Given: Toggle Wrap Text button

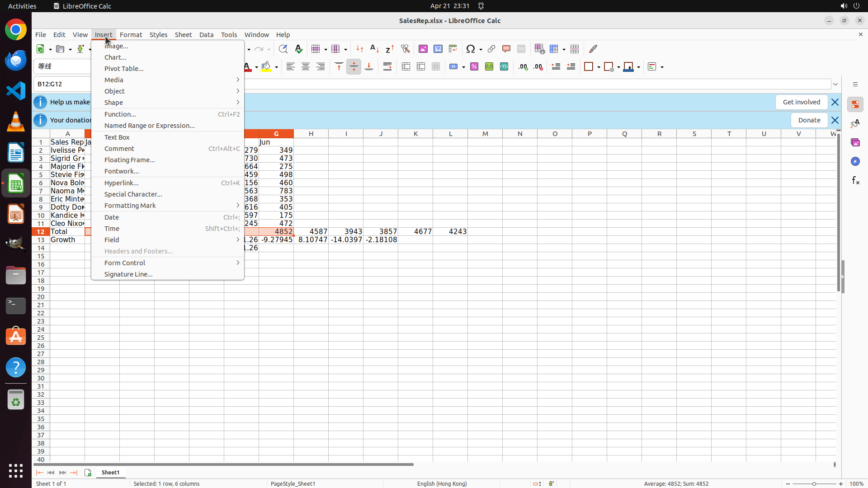Looking at the screenshot, I should click(387, 67).
